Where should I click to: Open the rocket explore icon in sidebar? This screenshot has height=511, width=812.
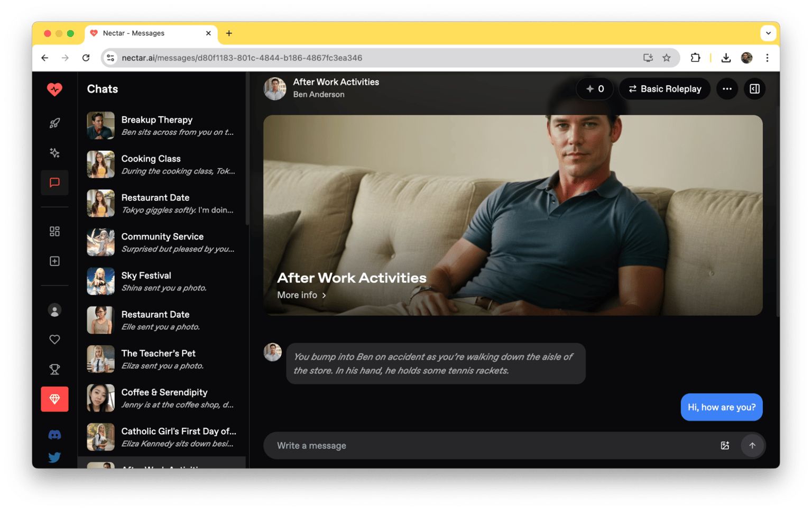pos(54,123)
